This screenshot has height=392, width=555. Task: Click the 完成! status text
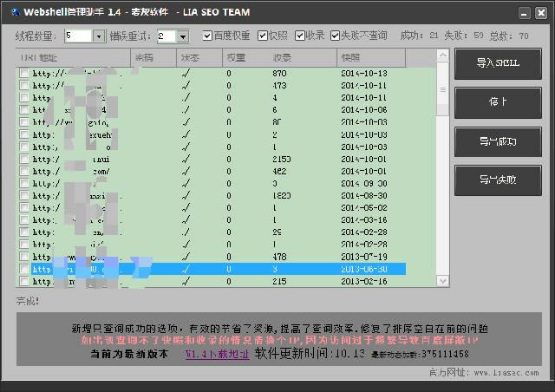tap(28, 301)
